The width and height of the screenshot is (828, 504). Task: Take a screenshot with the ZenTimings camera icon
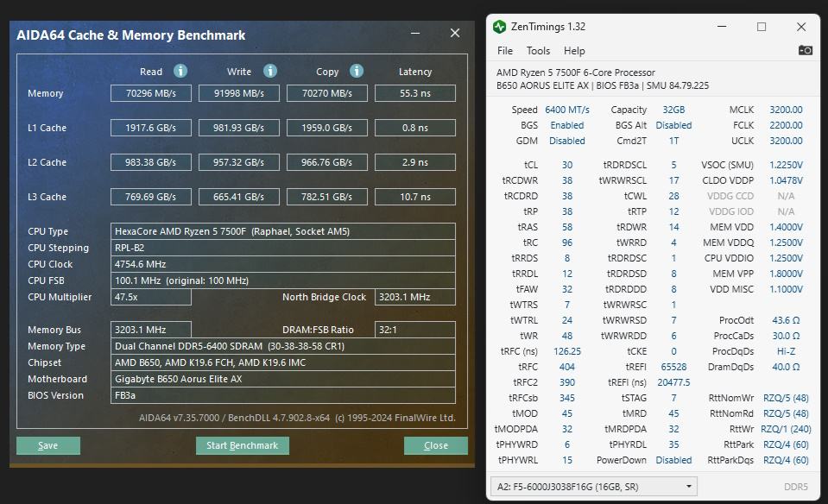(x=806, y=51)
